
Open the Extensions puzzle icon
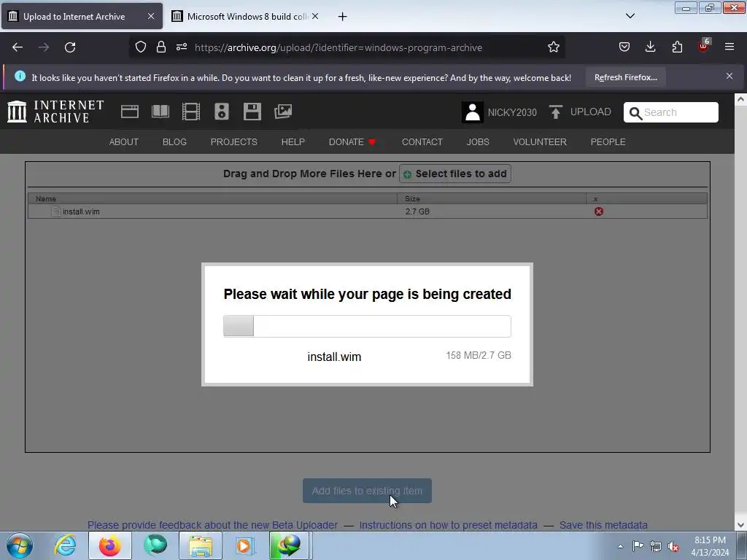coord(677,47)
